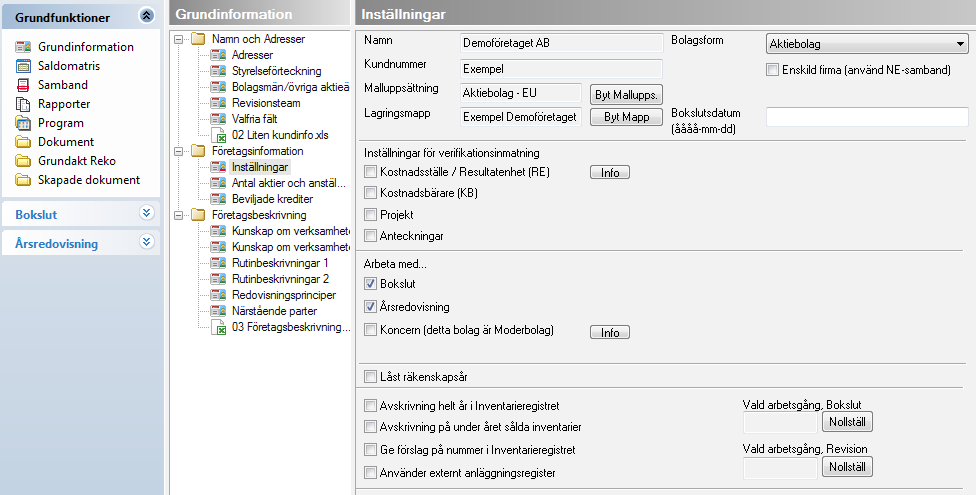Click the Program folder icon
Viewport: 976px width, 495px height.
tap(23, 123)
